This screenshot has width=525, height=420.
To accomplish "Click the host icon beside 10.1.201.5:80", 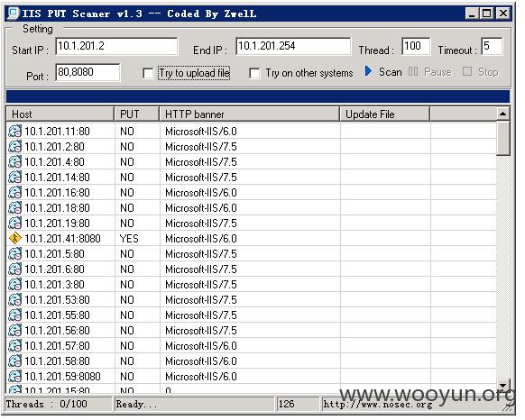I will (14, 254).
